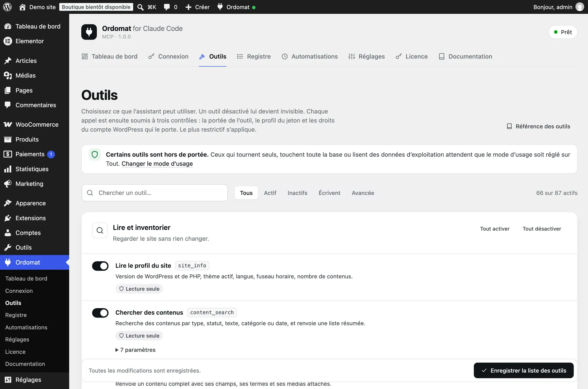The width and height of the screenshot is (588, 389).
Task: Follow the Changer le mode d'usage link
Action: [x=157, y=164]
